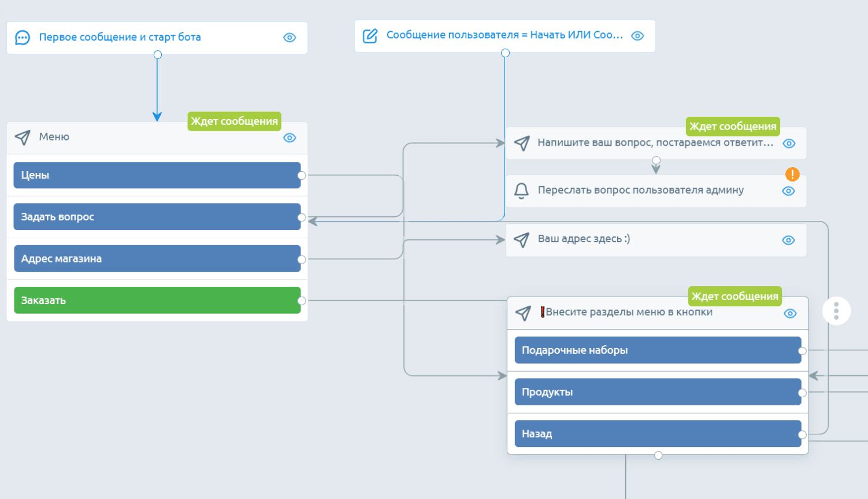This screenshot has height=499, width=868.
Task: Open the three-dot options menu
Action: [x=836, y=311]
